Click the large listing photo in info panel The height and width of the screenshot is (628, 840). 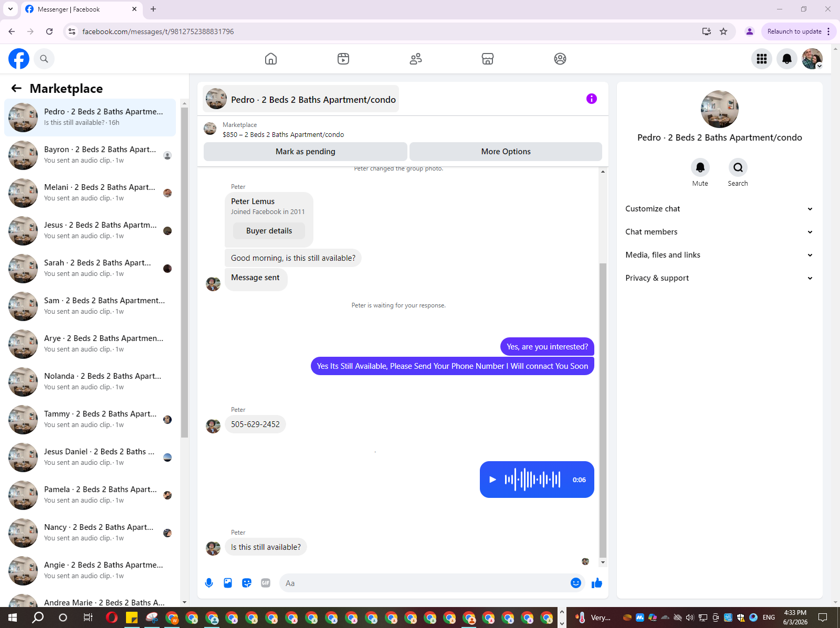720,109
